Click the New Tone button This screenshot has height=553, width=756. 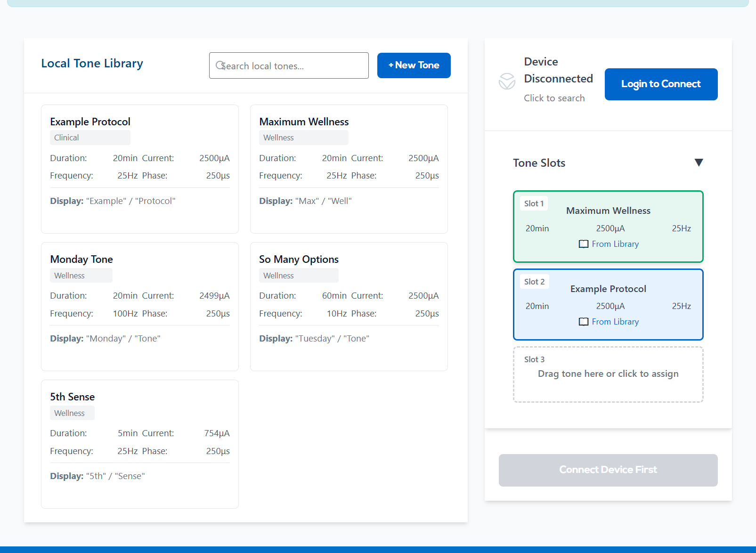414,65
